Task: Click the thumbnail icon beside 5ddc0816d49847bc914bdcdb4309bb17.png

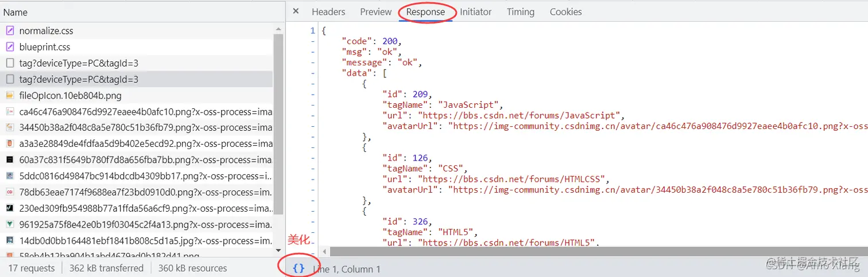Action: (10, 175)
